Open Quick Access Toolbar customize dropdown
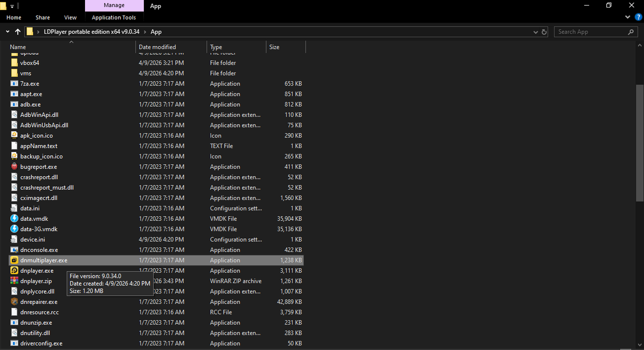 [12, 6]
